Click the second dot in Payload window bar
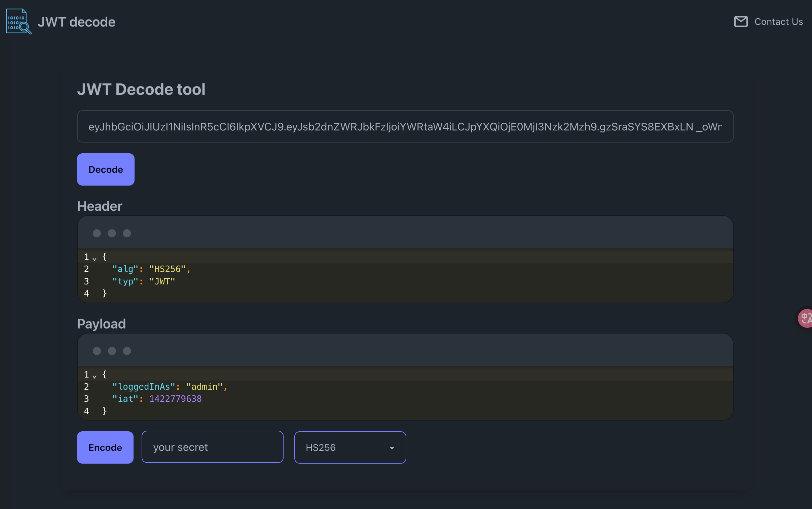 [x=112, y=351]
